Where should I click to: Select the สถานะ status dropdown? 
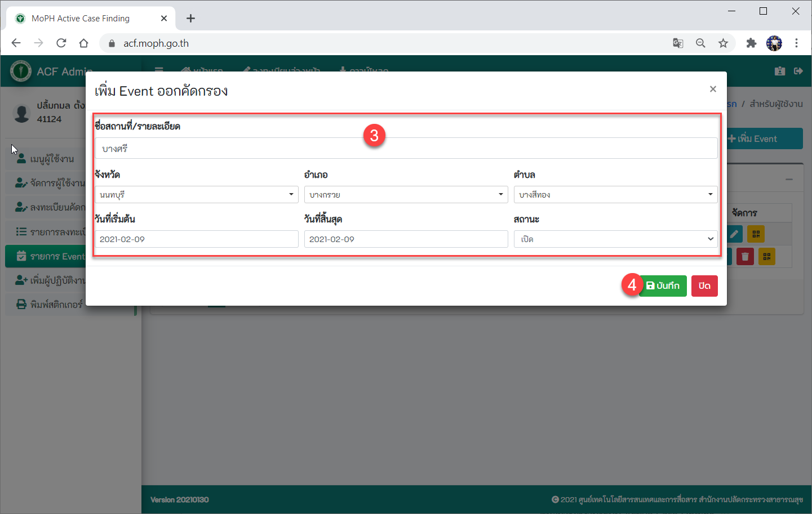pos(615,239)
